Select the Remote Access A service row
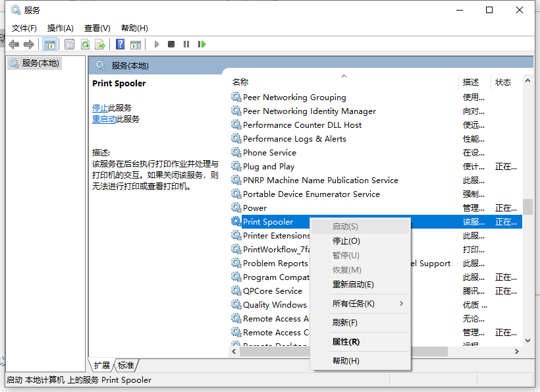Screen dimensions: 540x392 click(270, 319)
